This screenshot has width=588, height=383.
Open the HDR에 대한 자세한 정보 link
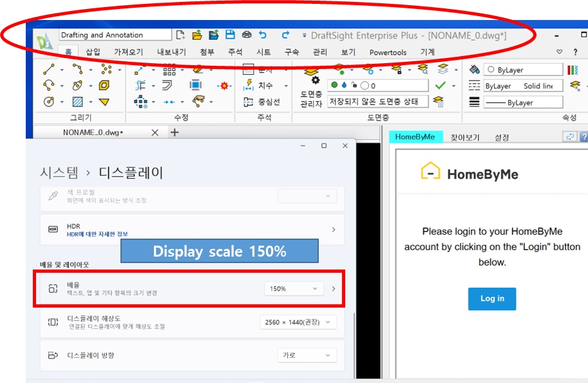tap(97, 234)
